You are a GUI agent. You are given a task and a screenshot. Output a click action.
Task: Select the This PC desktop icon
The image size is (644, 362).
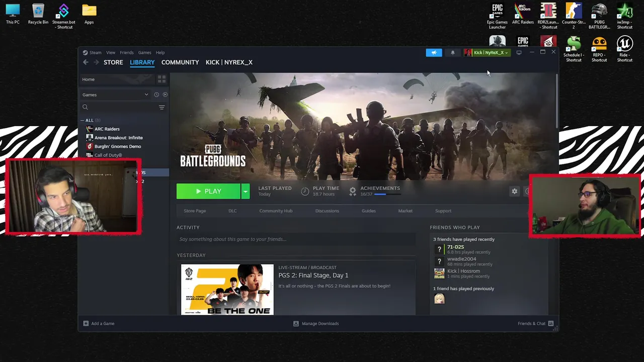[13, 14]
